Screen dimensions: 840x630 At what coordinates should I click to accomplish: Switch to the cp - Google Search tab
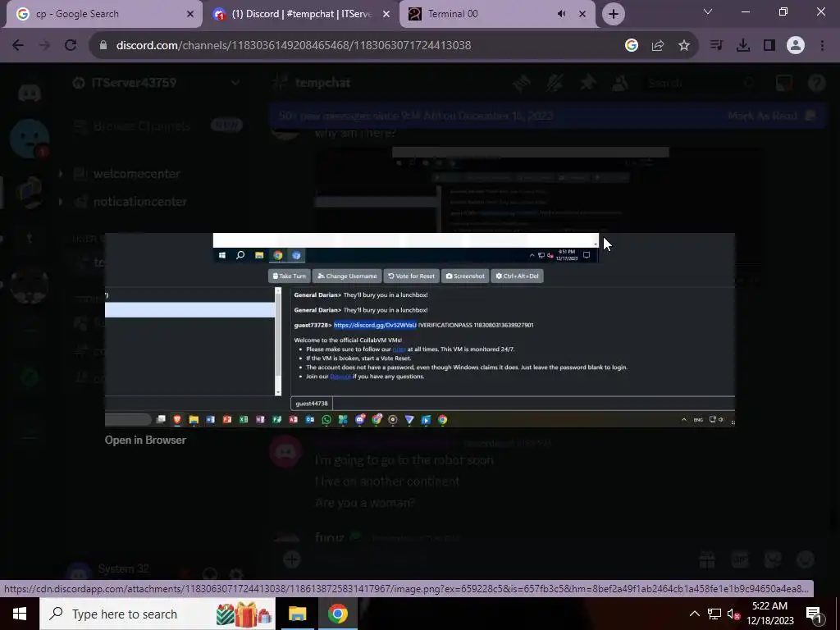coord(102,14)
